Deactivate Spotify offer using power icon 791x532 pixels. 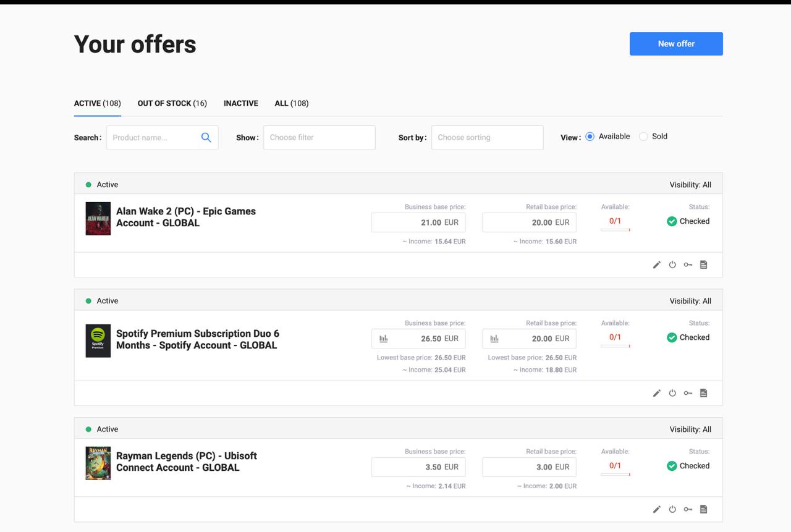(x=672, y=394)
